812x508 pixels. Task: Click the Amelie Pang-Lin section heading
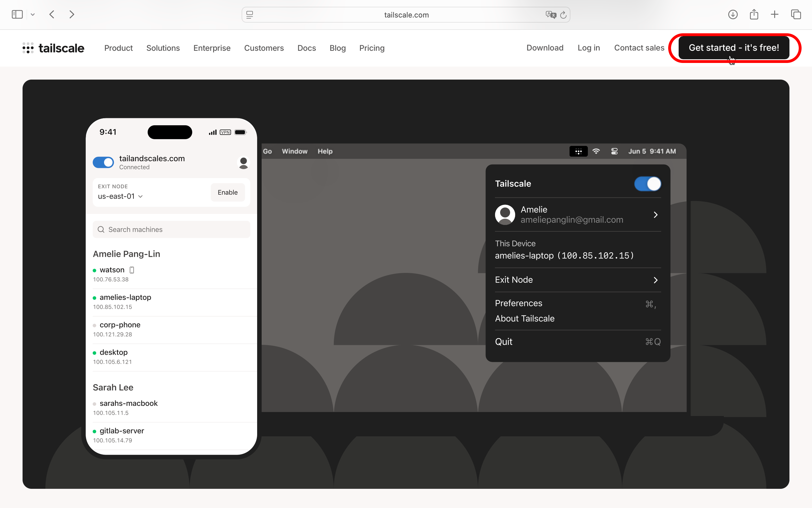coord(127,254)
